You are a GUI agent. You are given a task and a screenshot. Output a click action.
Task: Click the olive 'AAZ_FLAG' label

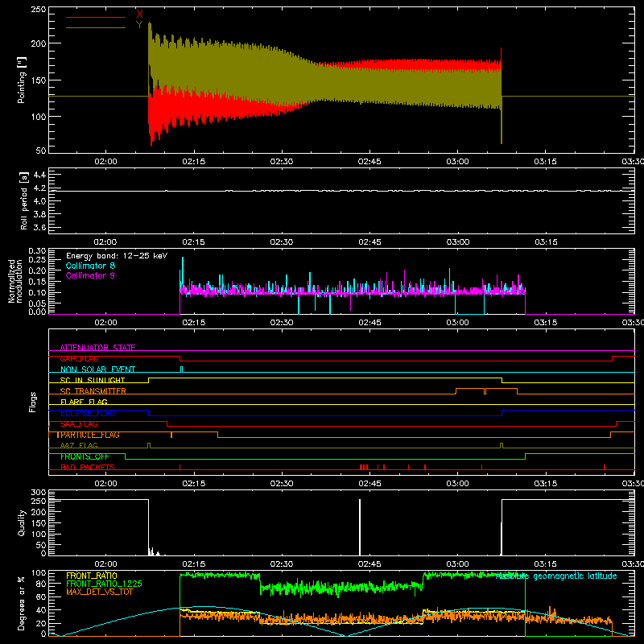click(79, 445)
